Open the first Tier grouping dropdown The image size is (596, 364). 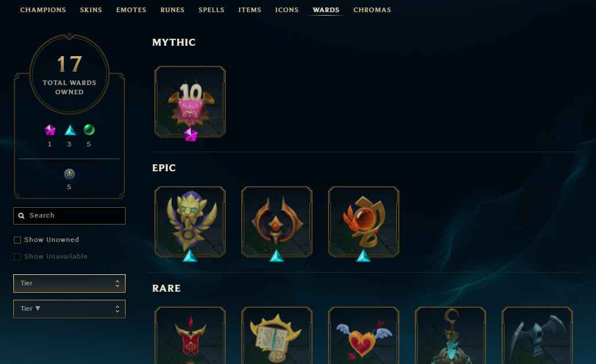point(69,284)
